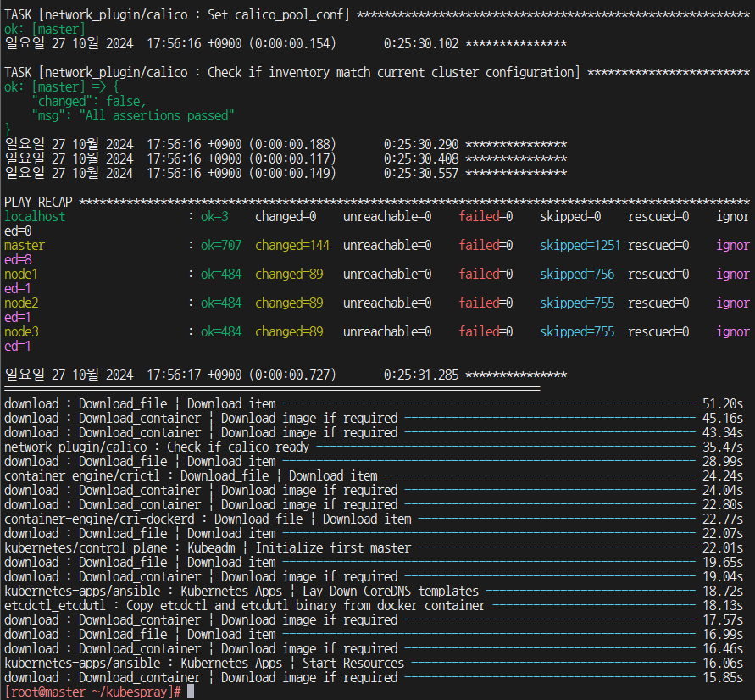Click the 51.20s timing value
Viewport: 755px width, 700px height.
pos(723,404)
